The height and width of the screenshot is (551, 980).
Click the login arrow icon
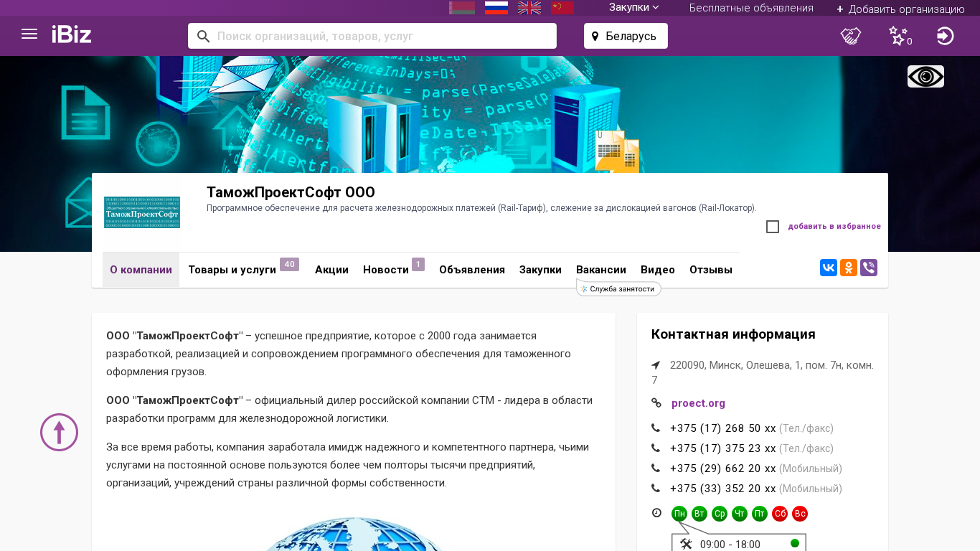946,36
